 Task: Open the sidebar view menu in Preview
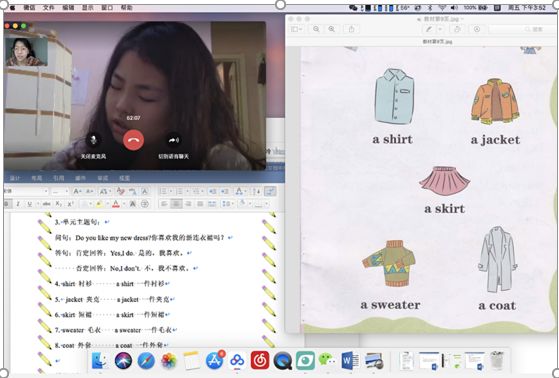297,29
